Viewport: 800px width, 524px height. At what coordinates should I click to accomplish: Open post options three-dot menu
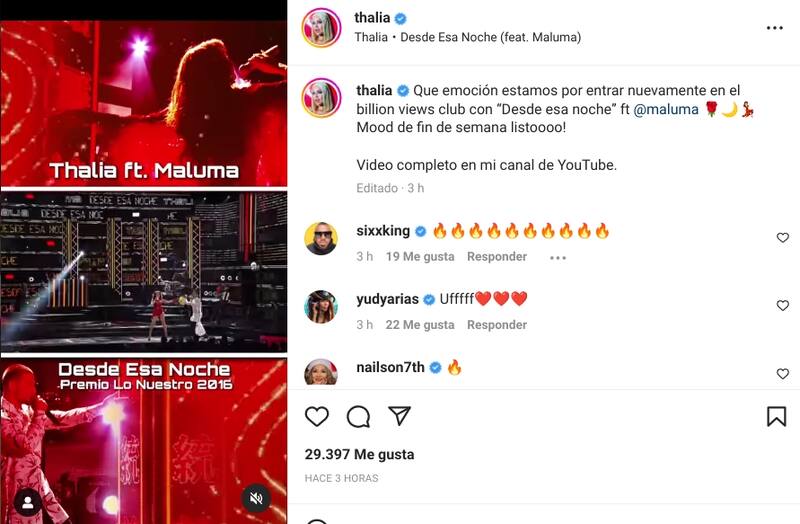click(774, 28)
